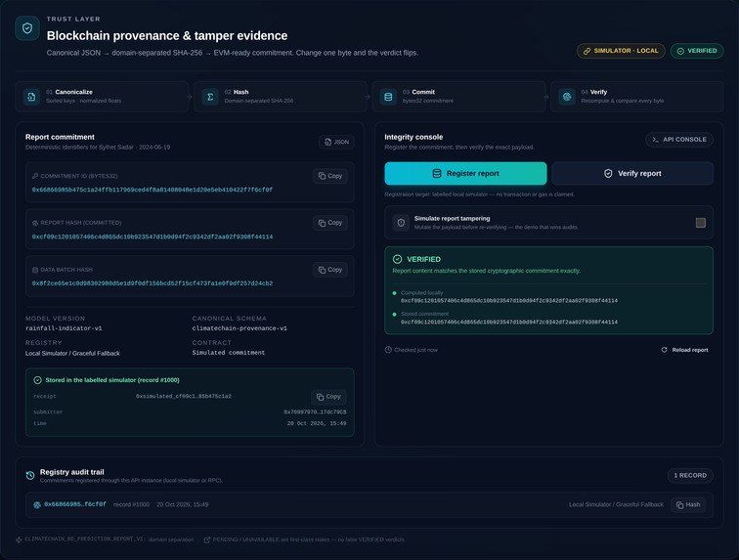Open the API Console

pyautogui.click(x=679, y=140)
